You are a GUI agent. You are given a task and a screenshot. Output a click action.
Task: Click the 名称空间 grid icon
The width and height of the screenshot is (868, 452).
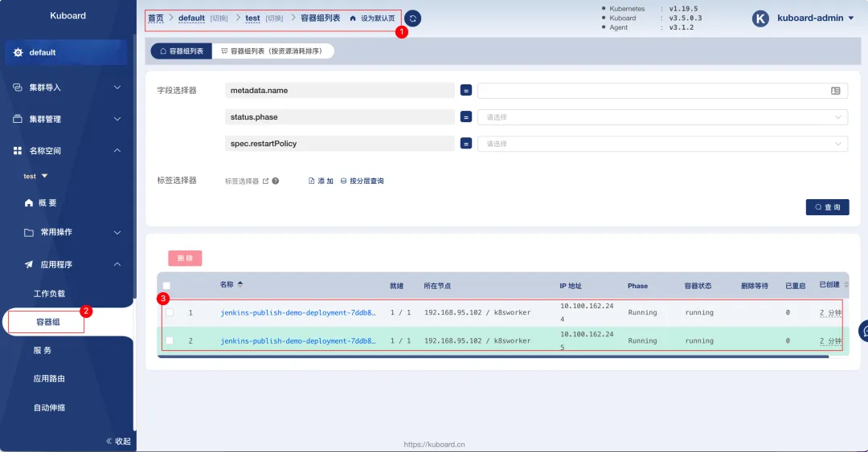click(x=18, y=150)
